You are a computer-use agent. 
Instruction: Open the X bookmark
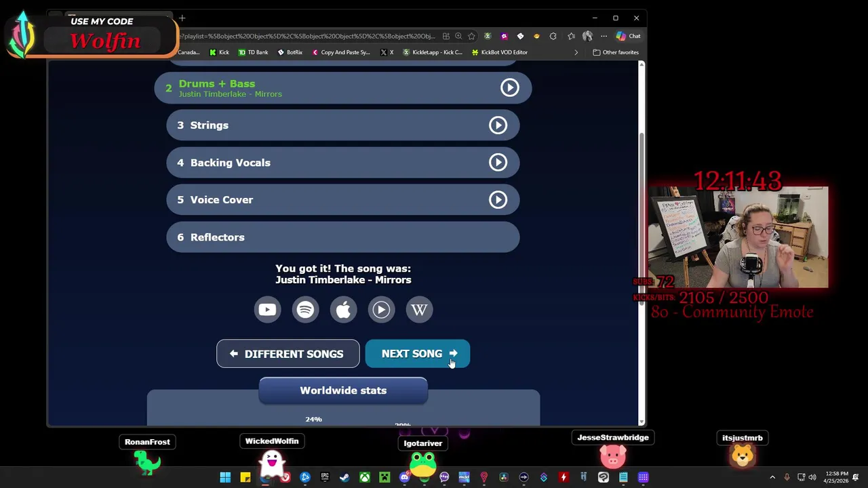pos(387,52)
